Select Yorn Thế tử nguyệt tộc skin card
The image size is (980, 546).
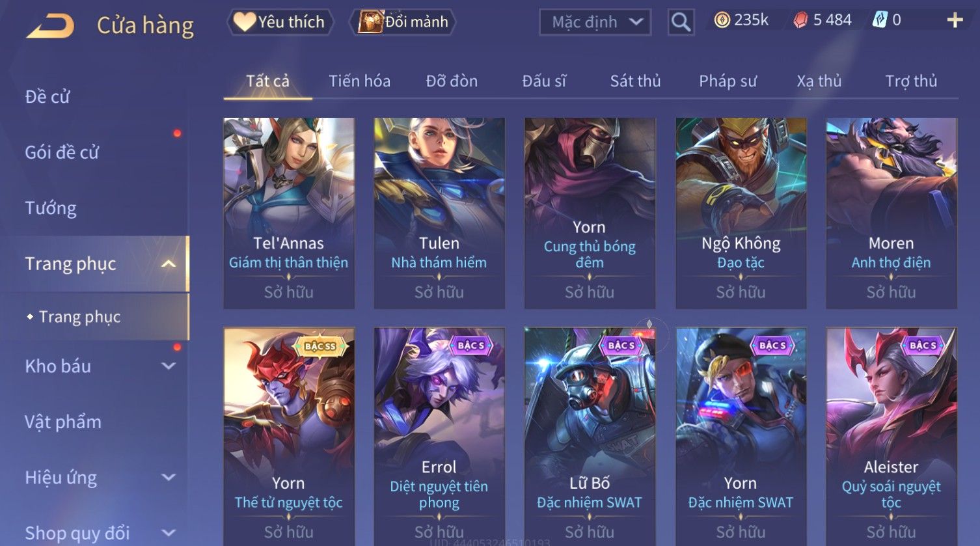tap(289, 436)
